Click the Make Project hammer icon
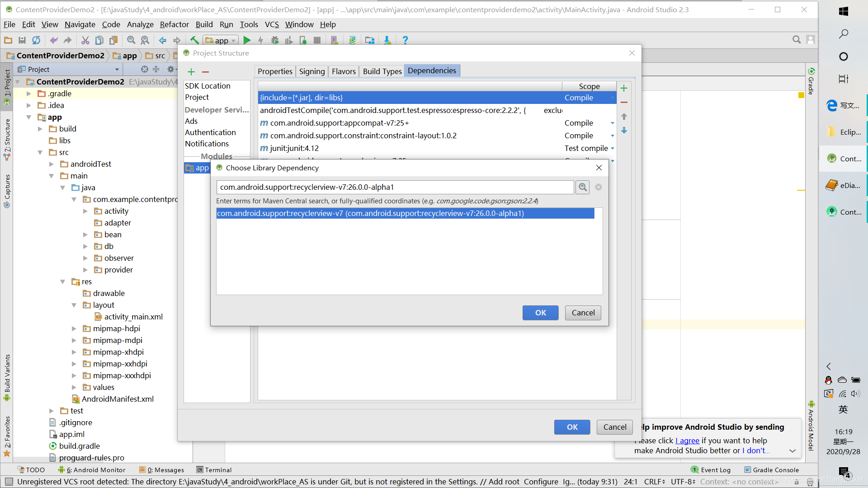Viewport: 868px width, 488px height. [x=194, y=40]
